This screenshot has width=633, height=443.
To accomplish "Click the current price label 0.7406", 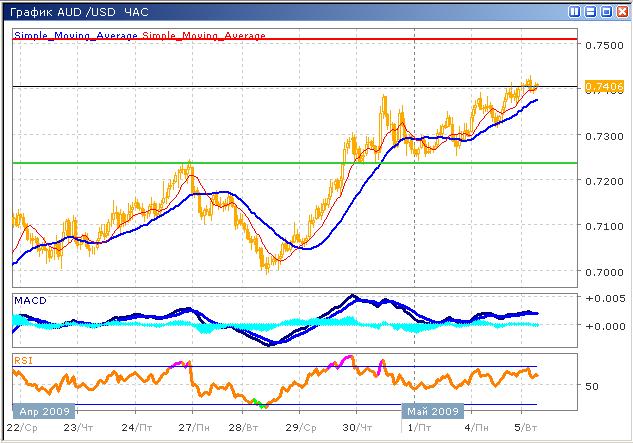I will tap(604, 88).
